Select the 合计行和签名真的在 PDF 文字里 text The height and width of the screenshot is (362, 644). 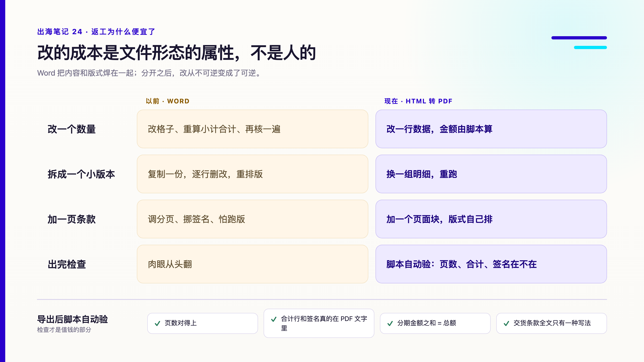(x=324, y=323)
